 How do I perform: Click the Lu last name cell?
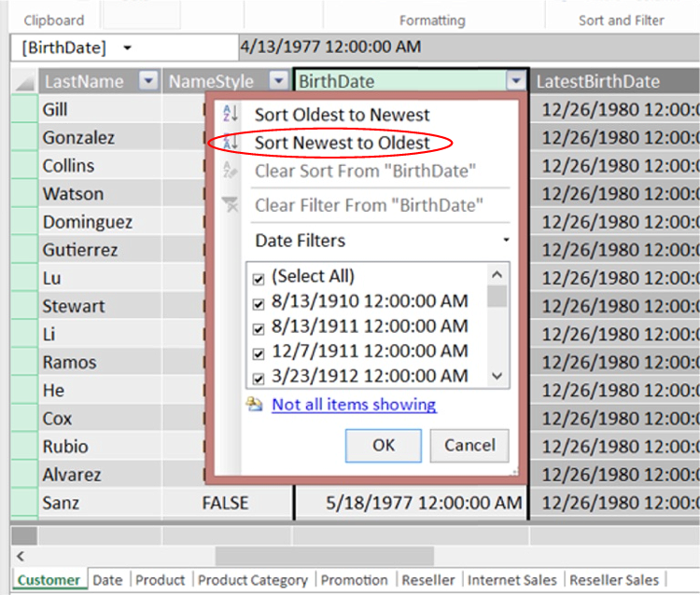tap(100, 278)
